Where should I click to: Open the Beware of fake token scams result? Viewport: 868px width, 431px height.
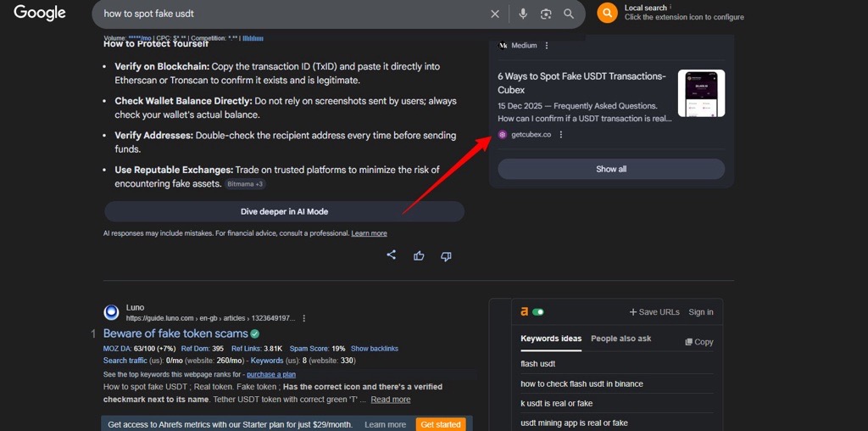tap(175, 333)
